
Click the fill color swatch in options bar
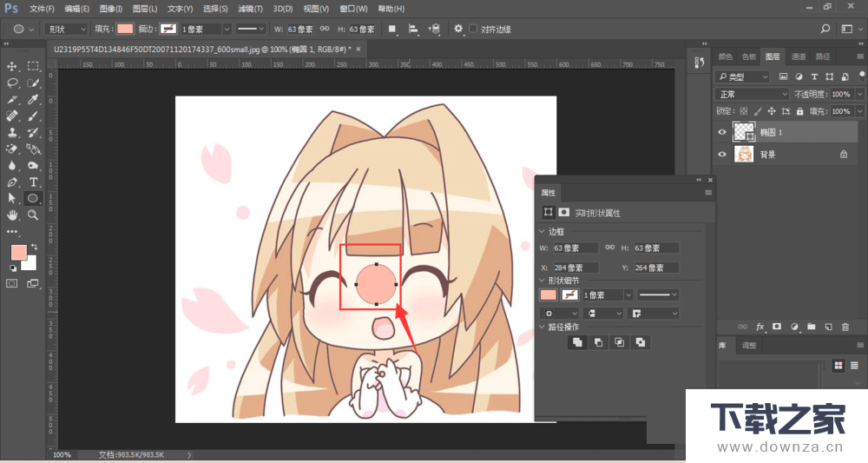[125, 29]
